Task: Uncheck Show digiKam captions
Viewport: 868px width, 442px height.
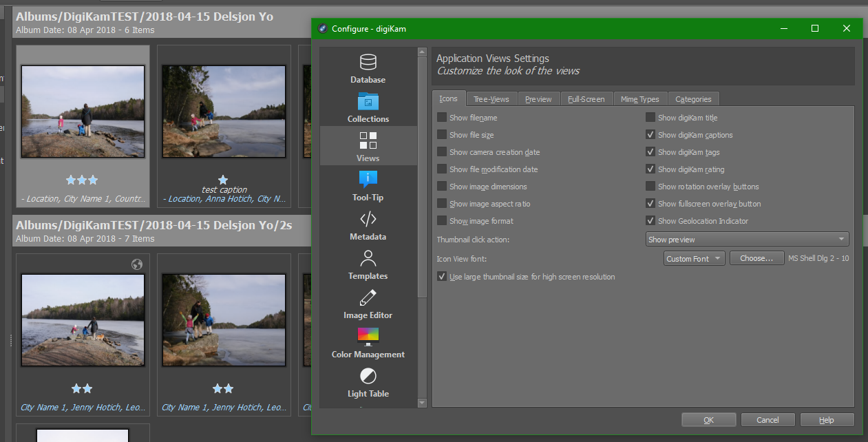Action: coord(650,135)
